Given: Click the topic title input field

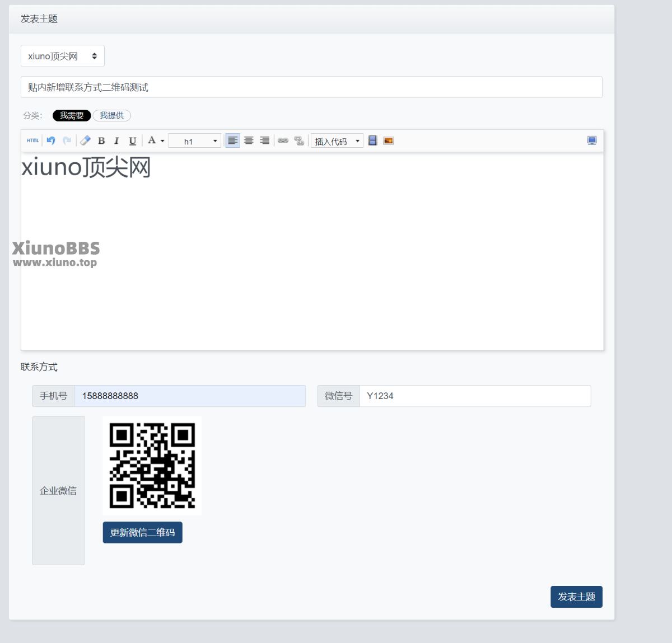Looking at the screenshot, I should tap(311, 87).
